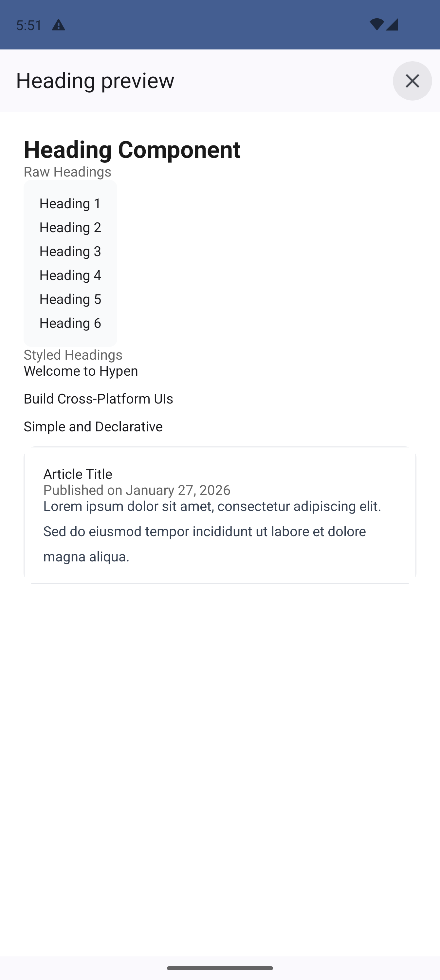Tap the Wi-Fi status icon
The height and width of the screenshot is (980, 440).
pyautogui.click(x=376, y=24)
